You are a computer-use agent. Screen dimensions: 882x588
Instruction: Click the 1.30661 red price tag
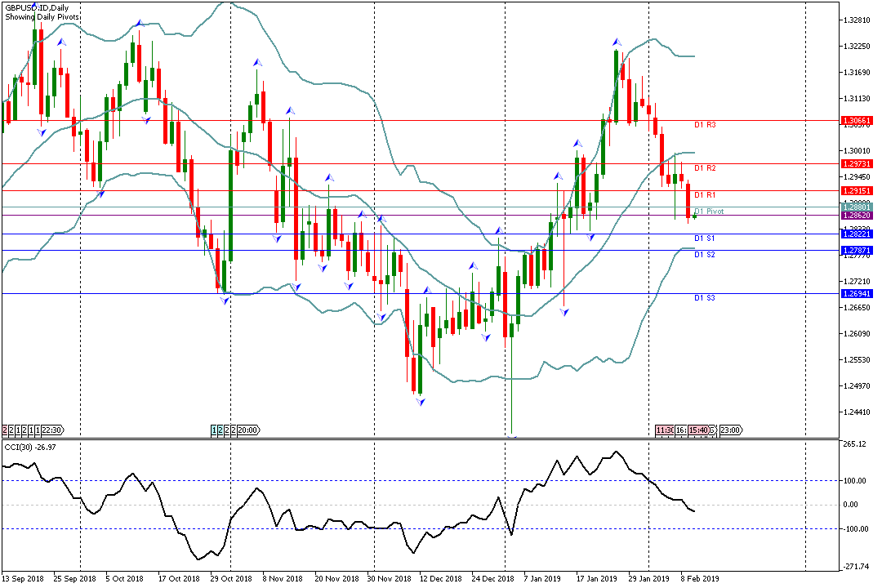857,120
